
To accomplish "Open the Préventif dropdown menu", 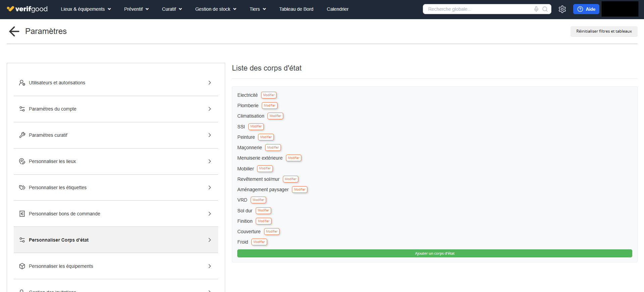I will [136, 9].
